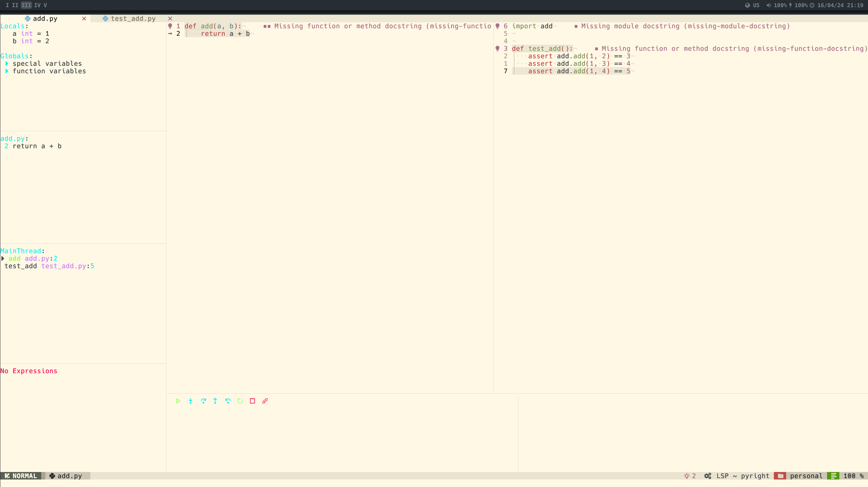Click the step out debug icon
This screenshot has width=868, height=487.
215,401
